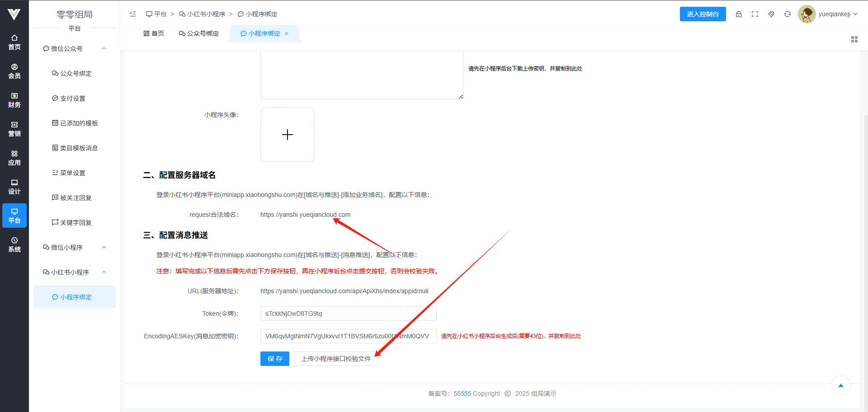Open the tab grid menu icon
The width and height of the screenshot is (868, 412).
pyautogui.click(x=854, y=39)
